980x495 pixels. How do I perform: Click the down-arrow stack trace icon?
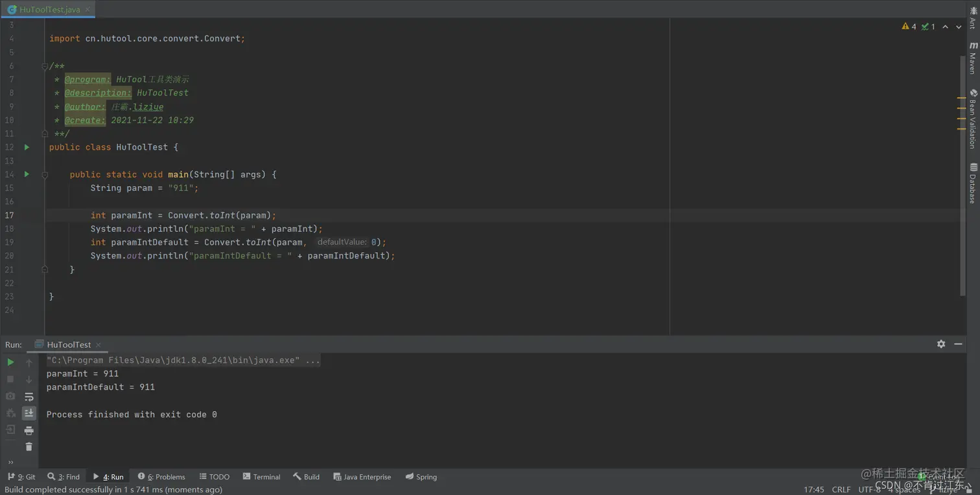29,379
